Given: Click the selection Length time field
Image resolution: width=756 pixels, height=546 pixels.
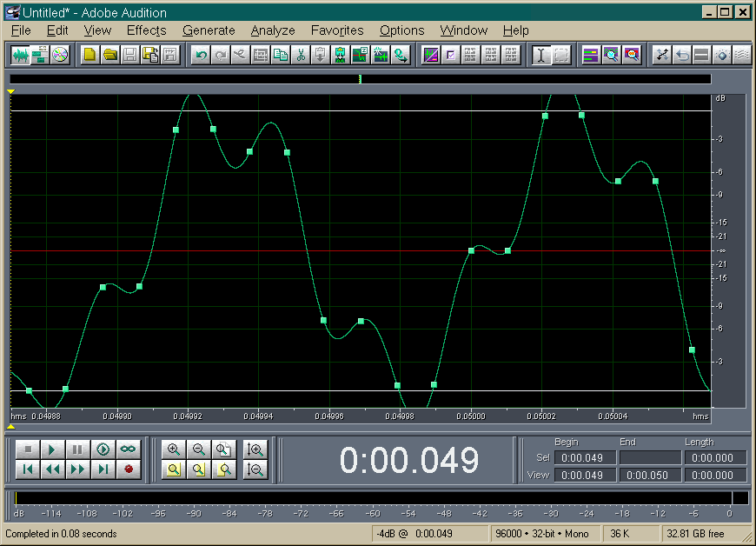Looking at the screenshot, I should [715, 457].
